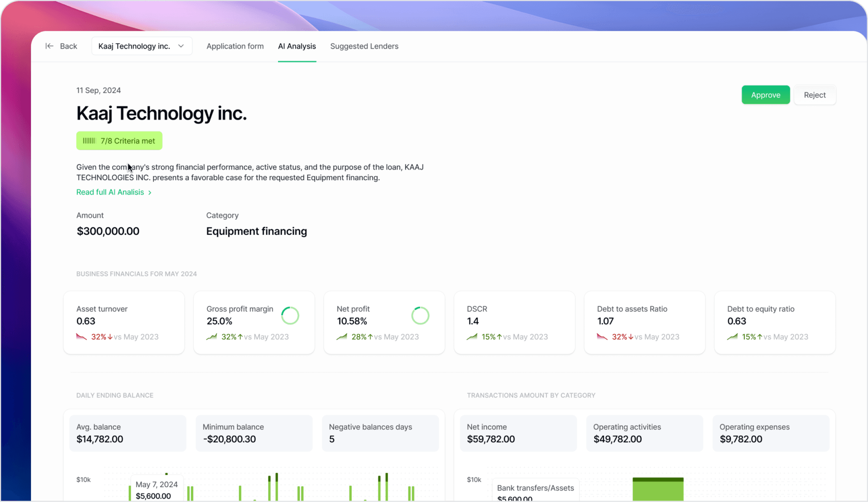Click the barcode icon in the criteria badge
Screen dimensions: 868x502
[x=89, y=141]
